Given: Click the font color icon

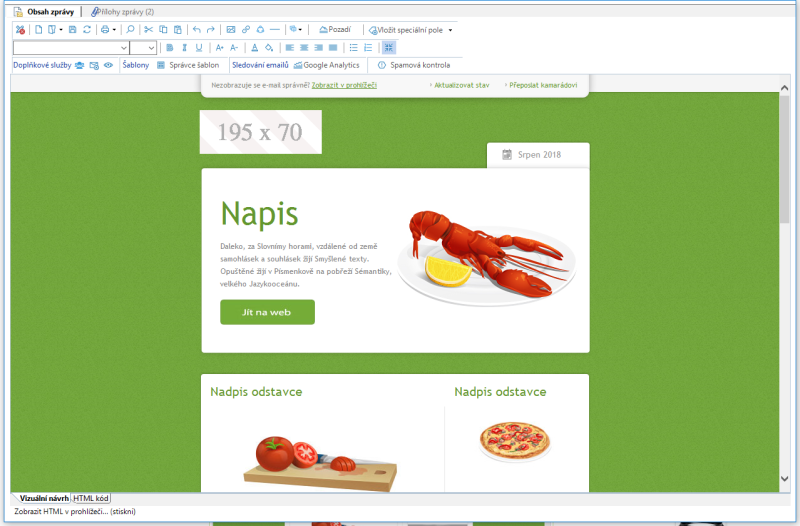Looking at the screenshot, I should click(255, 47).
